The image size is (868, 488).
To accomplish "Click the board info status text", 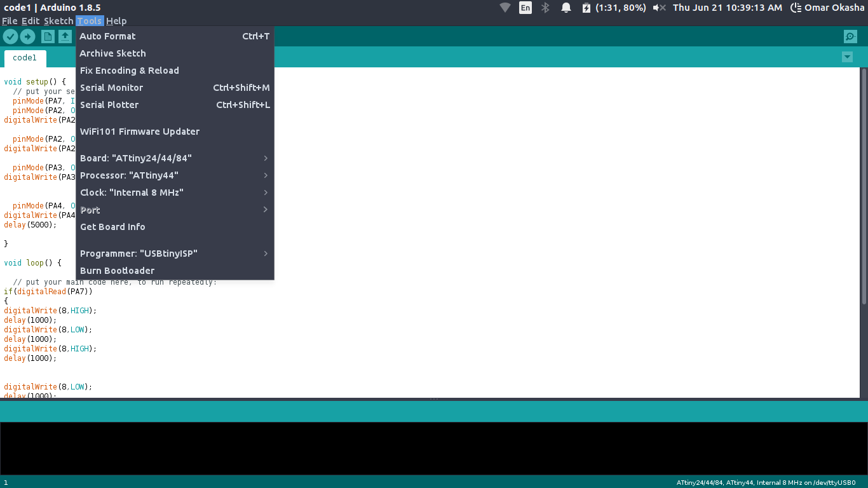I will [x=766, y=483].
